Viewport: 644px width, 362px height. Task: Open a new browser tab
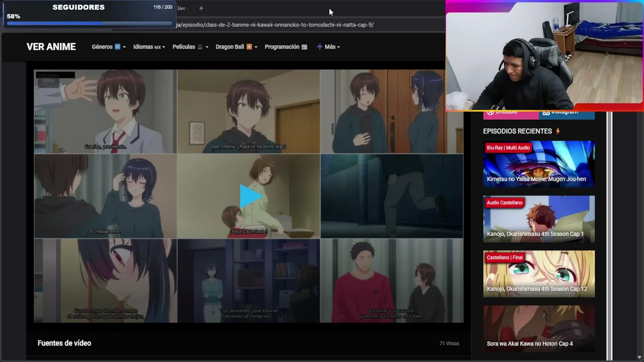(x=201, y=8)
